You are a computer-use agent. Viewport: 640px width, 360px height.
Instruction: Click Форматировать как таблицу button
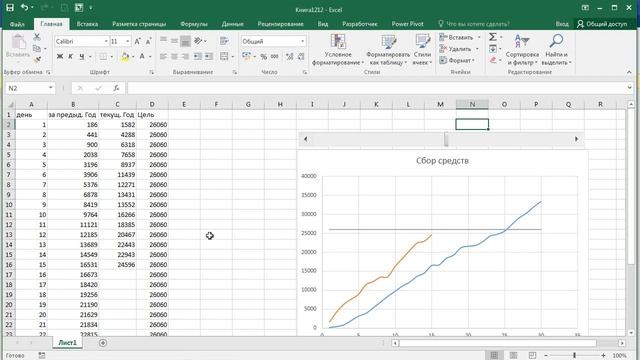388,50
